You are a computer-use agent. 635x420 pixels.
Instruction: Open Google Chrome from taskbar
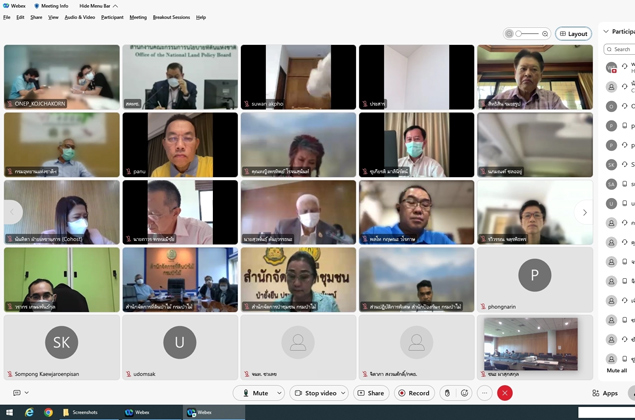tap(48, 412)
